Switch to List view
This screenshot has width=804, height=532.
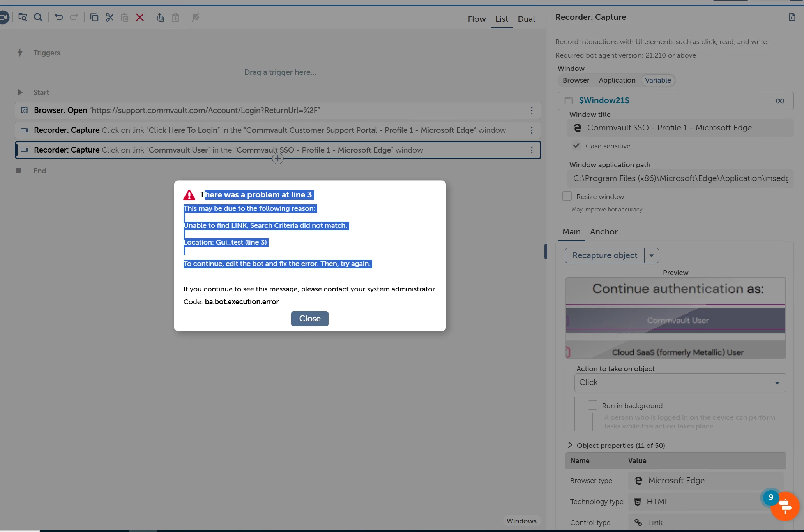pyautogui.click(x=502, y=19)
